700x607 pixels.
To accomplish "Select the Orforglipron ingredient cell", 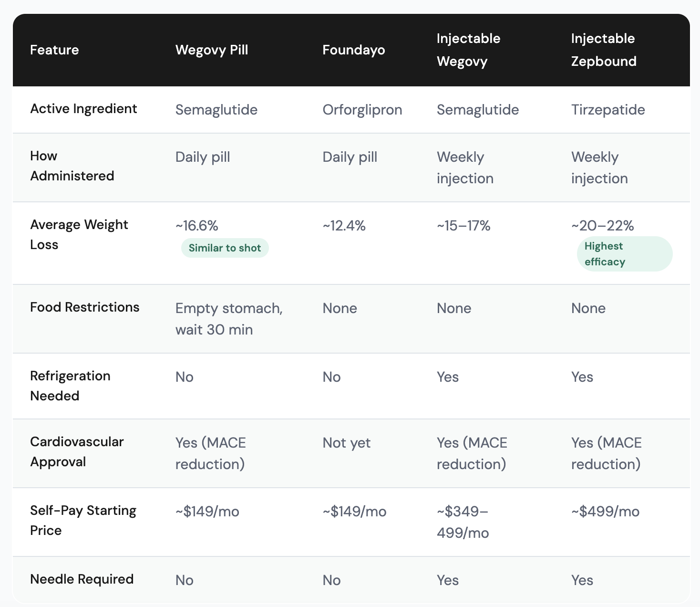I will tap(362, 110).
